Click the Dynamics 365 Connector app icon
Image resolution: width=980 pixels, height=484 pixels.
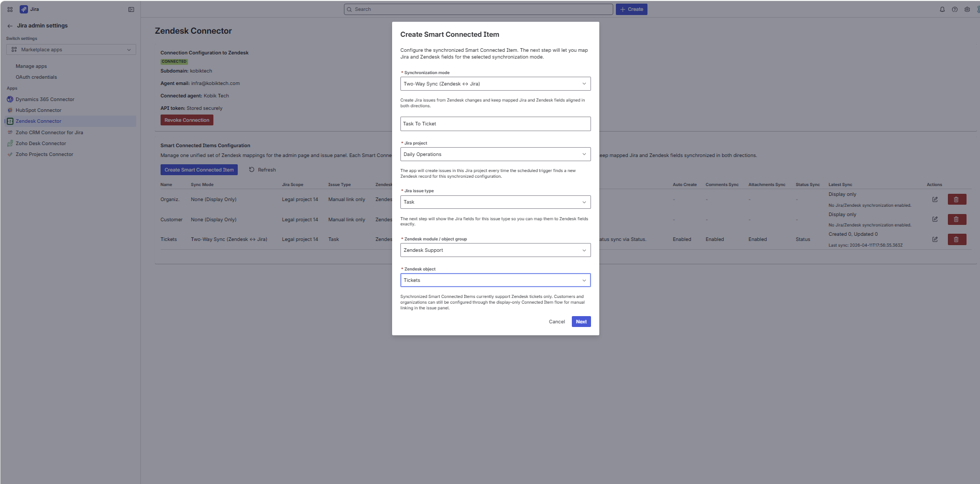10,99
